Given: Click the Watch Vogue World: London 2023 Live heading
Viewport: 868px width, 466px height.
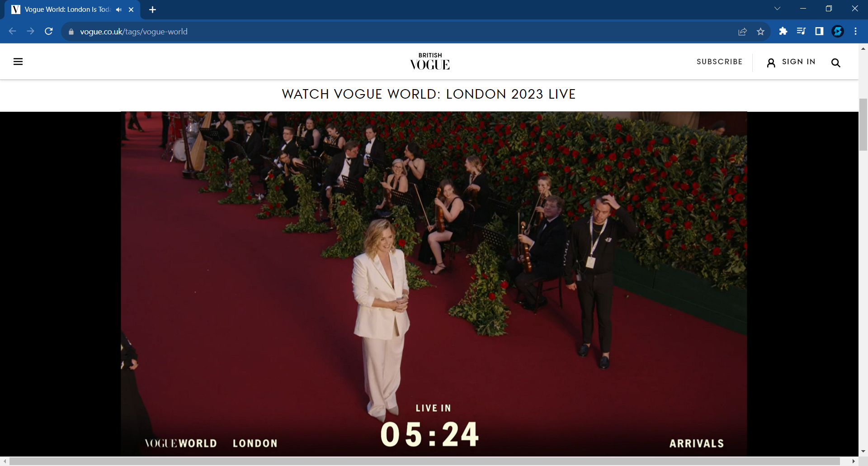Looking at the screenshot, I should tap(429, 94).
